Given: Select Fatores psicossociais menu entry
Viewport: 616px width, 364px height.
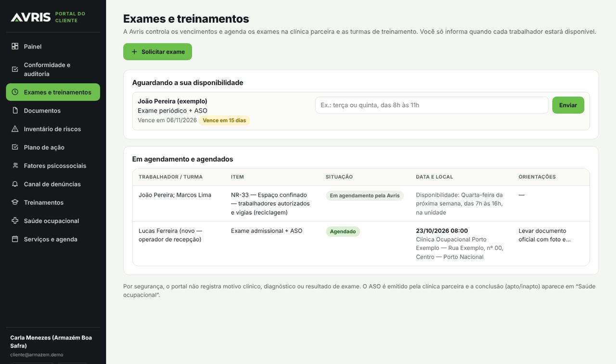Looking at the screenshot, I should click(53, 166).
